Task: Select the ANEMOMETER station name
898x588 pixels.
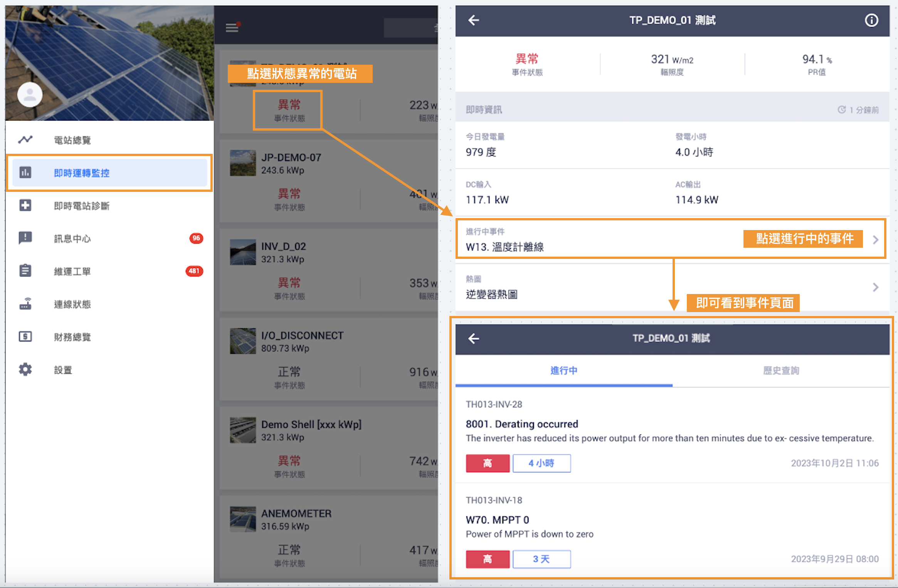Action: click(x=296, y=513)
